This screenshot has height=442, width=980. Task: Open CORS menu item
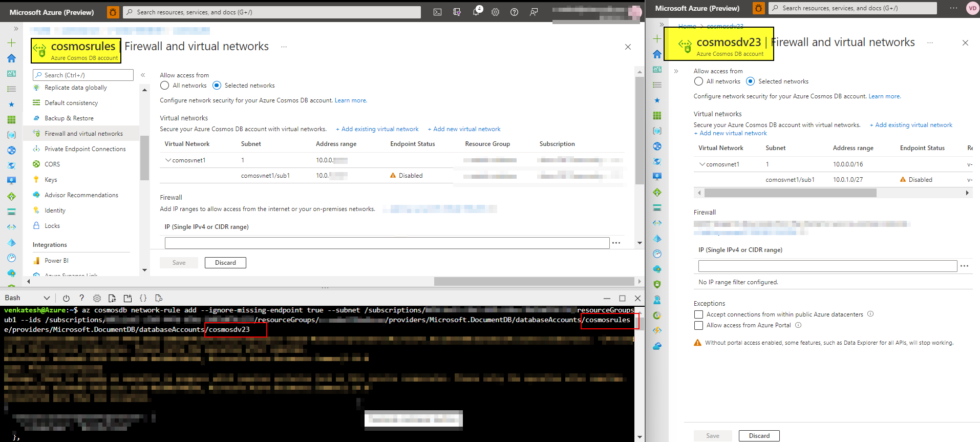point(52,164)
